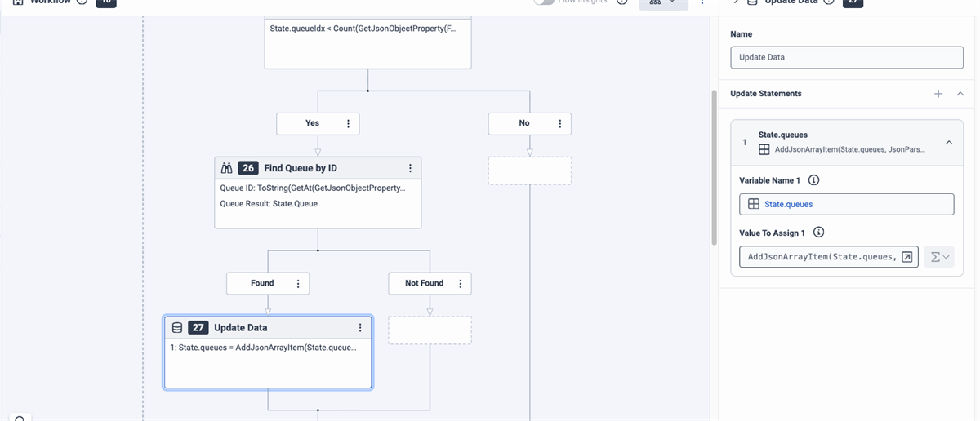The width and height of the screenshot is (980, 421).
Task: Click the binoculars icon on Find Queue node
Action: (227, 168)
